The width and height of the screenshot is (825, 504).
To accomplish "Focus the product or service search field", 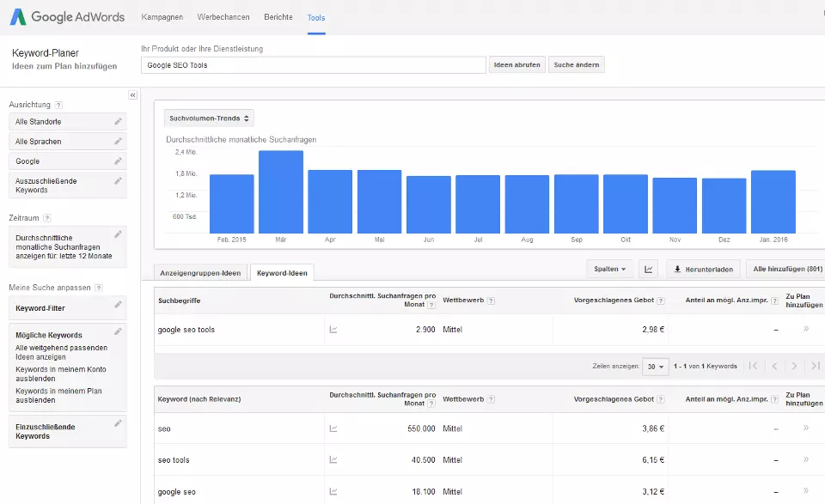I will (x=314, y=65).
